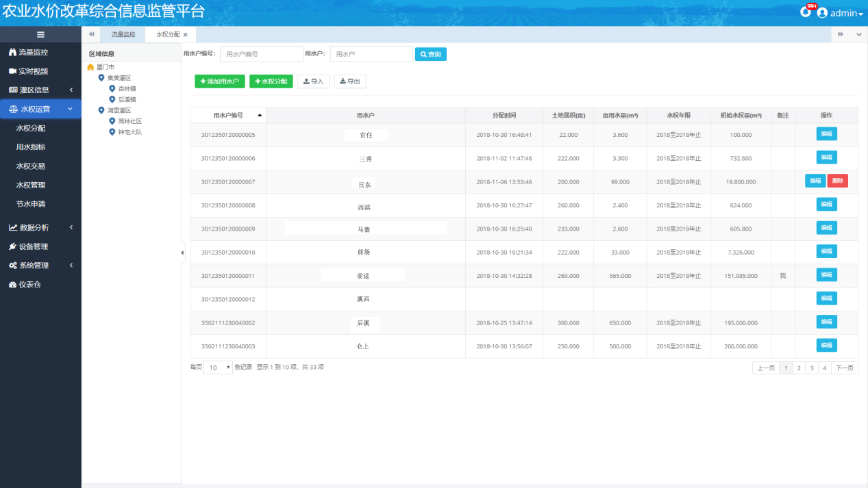
Task: Go to previous page 上一页
Action: [766, 368]
